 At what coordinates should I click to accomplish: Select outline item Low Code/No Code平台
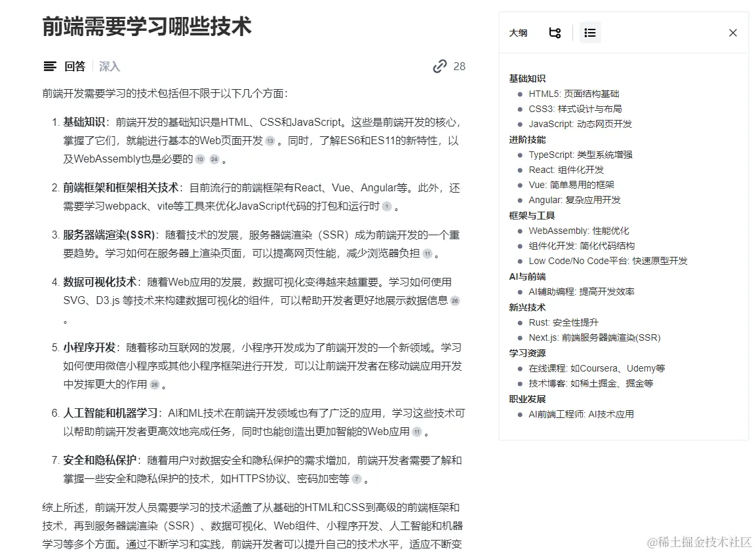click(608, 261)
